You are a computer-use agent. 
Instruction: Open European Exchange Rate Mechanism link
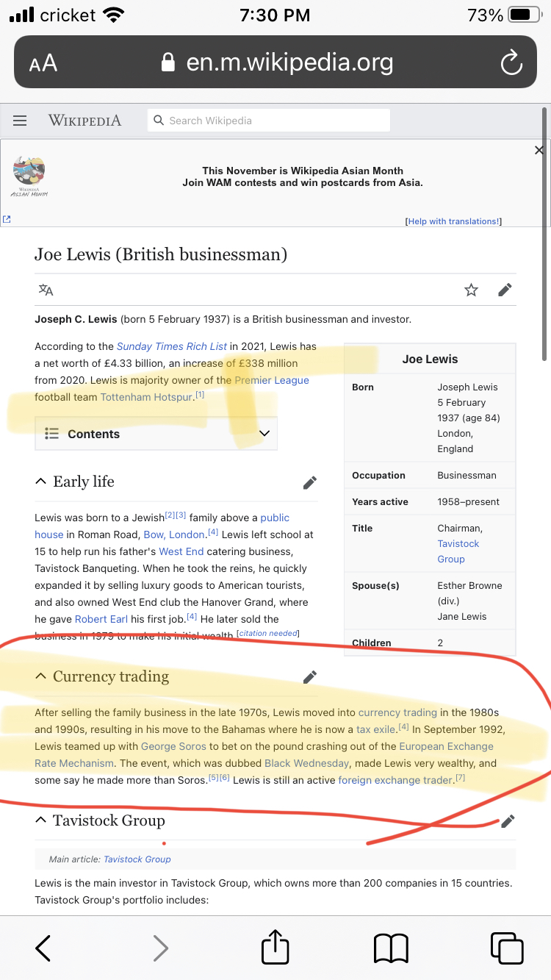[264, 754]
